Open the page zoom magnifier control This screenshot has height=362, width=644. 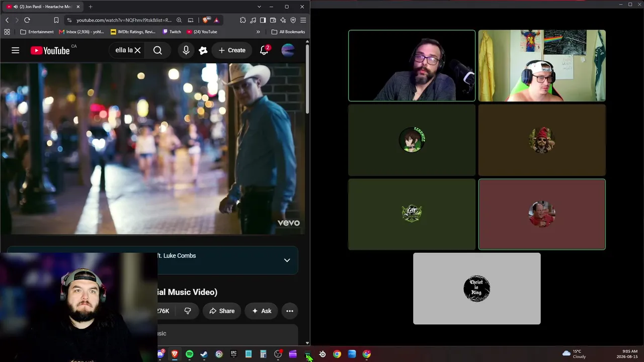point(179,20)
